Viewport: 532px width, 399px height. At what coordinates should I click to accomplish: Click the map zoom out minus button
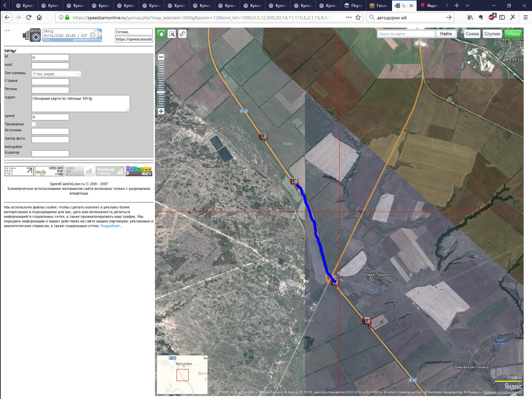[161, 57]
